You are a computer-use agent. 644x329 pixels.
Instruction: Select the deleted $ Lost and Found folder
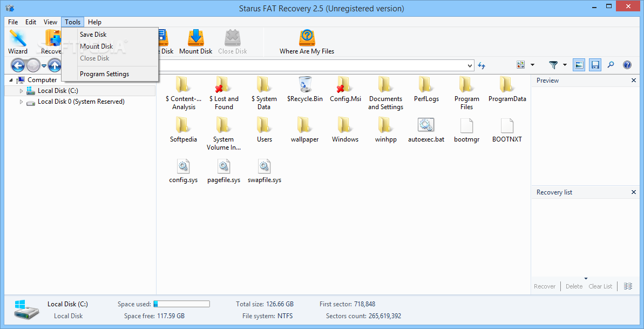[x=224, y=93]
